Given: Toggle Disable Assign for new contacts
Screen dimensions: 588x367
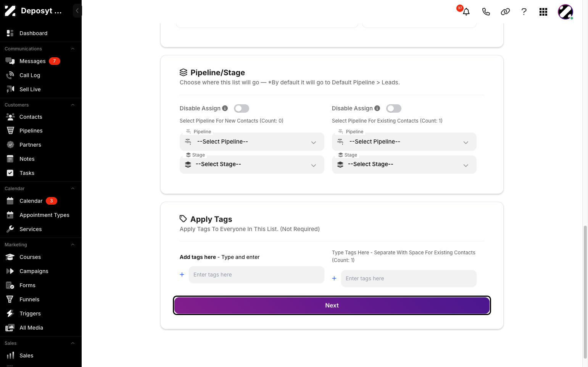Looking at the screenshot, I should click(242, 108).
